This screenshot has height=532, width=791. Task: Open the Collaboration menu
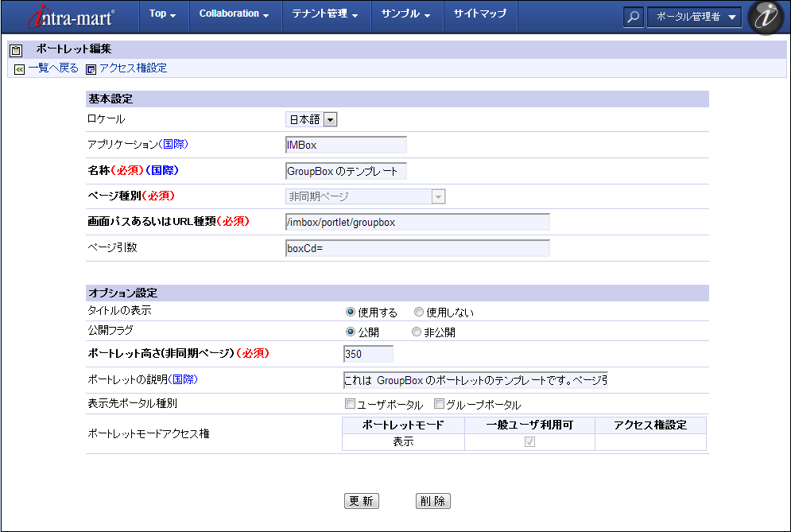(235, 14)
